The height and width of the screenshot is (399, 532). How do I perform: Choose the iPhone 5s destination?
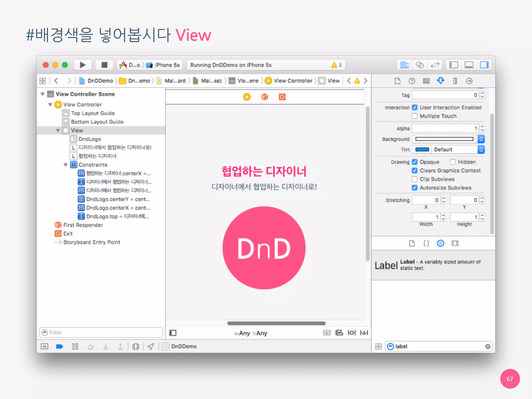tap(163, 65)
